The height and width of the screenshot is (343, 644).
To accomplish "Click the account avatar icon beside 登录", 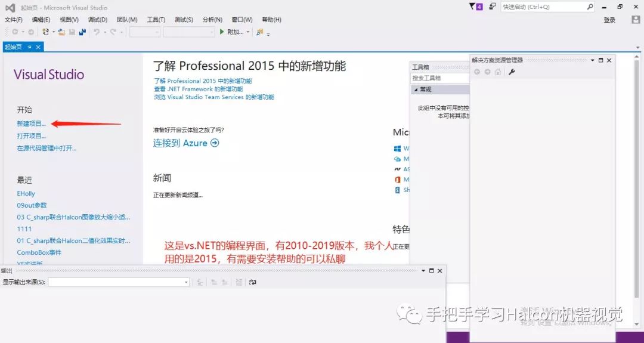I will point(634,19).
